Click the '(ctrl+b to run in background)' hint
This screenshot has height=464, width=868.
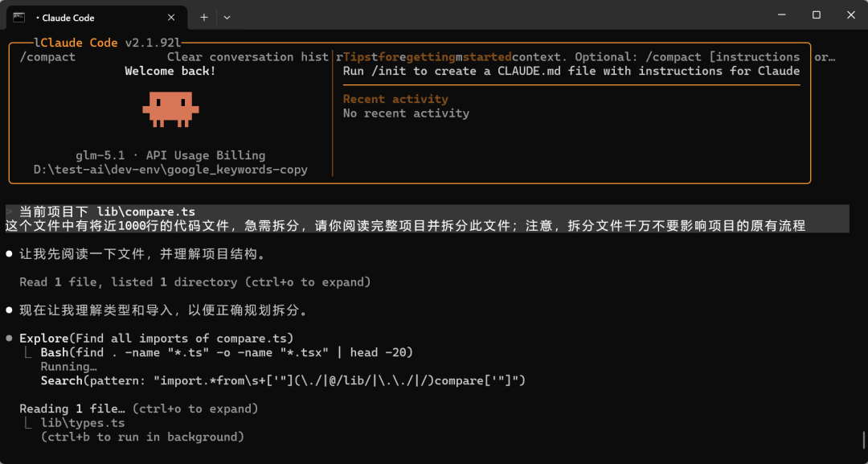(x=142, y=437)
